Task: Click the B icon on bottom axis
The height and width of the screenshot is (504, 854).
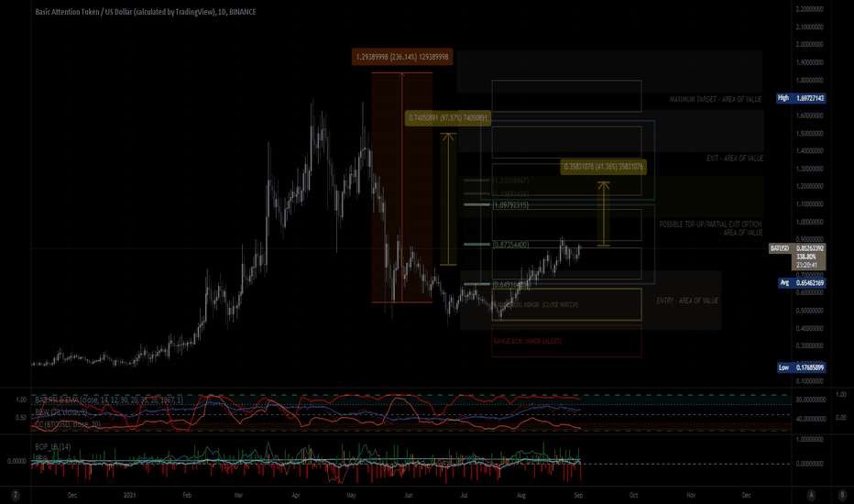Action: (x=841, y=495)
